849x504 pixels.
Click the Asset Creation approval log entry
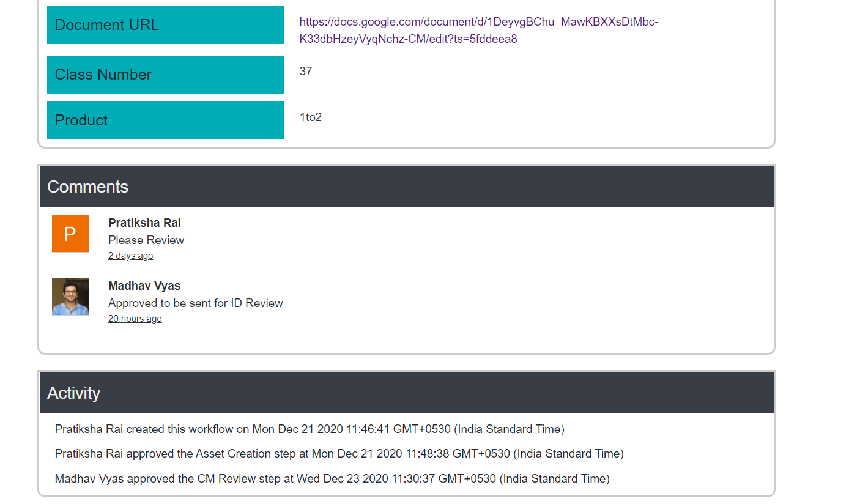(x=338, y=453)
